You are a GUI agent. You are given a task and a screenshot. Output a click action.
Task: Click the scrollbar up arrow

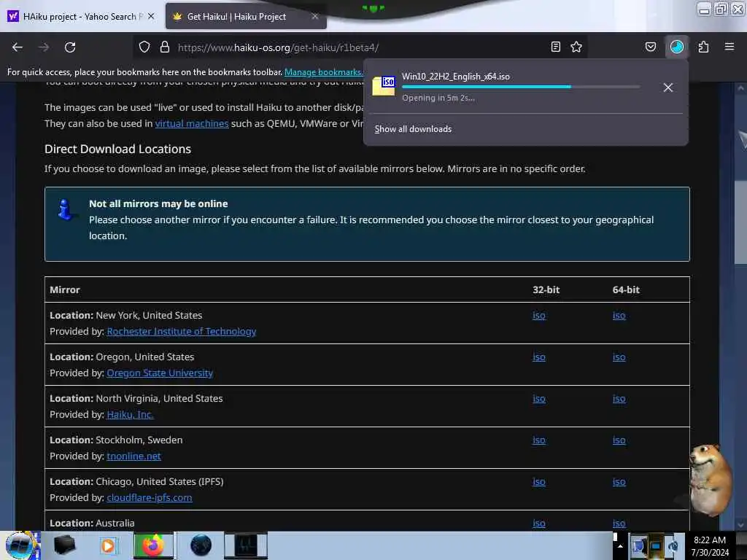click(x=740, y=88)
